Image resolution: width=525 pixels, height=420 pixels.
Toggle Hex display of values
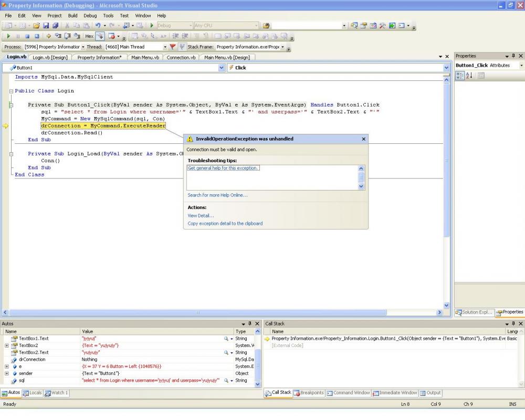point(89,36)
